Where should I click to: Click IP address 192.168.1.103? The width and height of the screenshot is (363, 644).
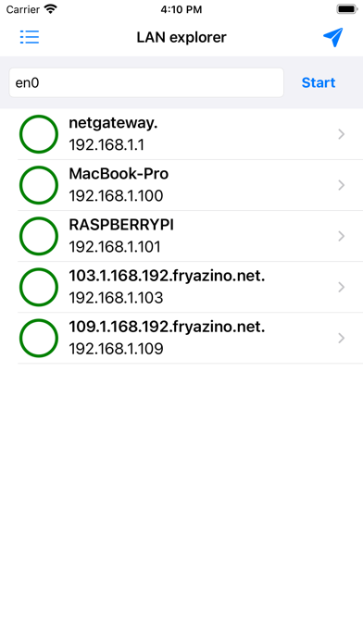click(x=116, y=298)
